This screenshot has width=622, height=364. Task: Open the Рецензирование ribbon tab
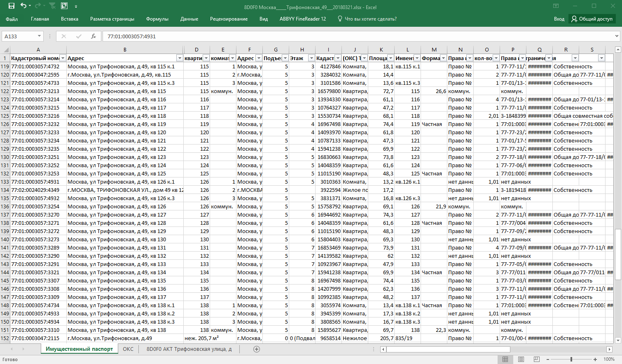[229, 19]
